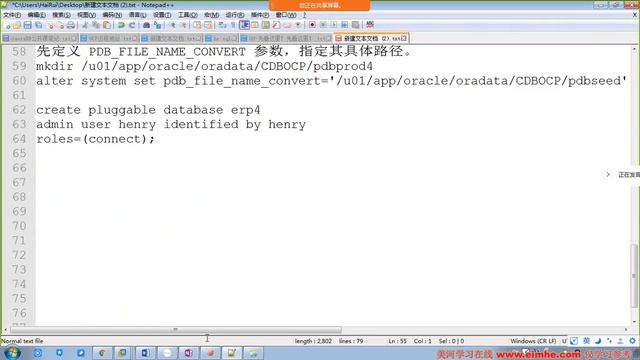Click the Save file toolbar icon

pos(27,25)
